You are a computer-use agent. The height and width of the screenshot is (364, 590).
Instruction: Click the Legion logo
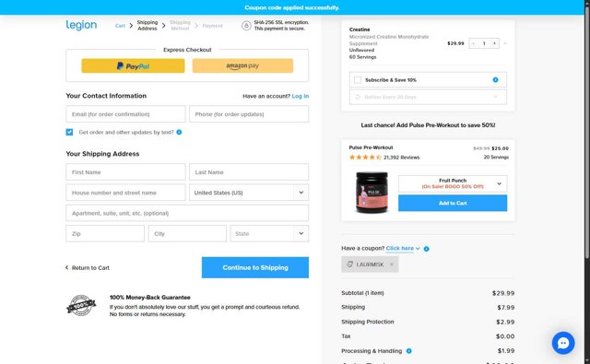(81, 25)
